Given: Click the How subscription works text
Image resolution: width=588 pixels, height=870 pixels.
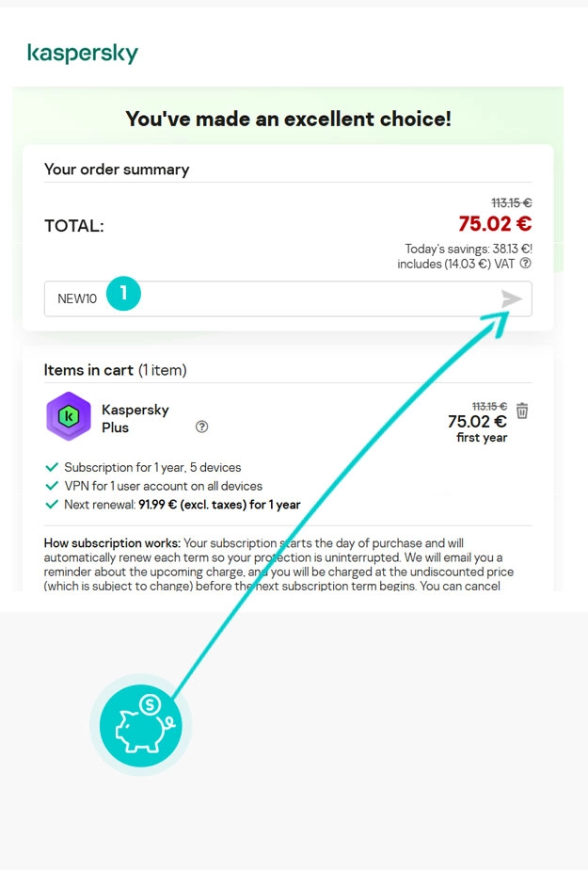Looking at the screenshot, I should point(112,543).
